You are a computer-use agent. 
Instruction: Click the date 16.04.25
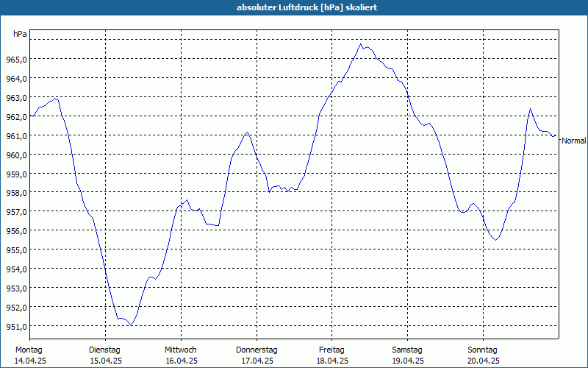click(x=182, y=361)
